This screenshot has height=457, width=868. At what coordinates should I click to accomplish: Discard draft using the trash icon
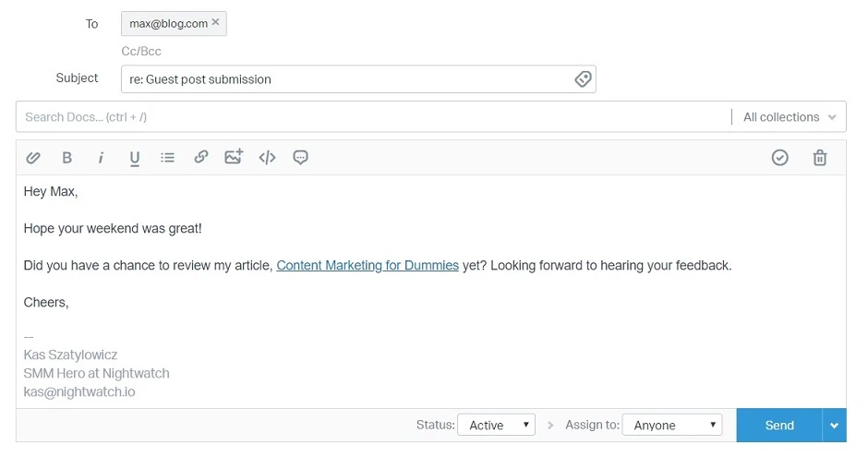tap(820, 158)
